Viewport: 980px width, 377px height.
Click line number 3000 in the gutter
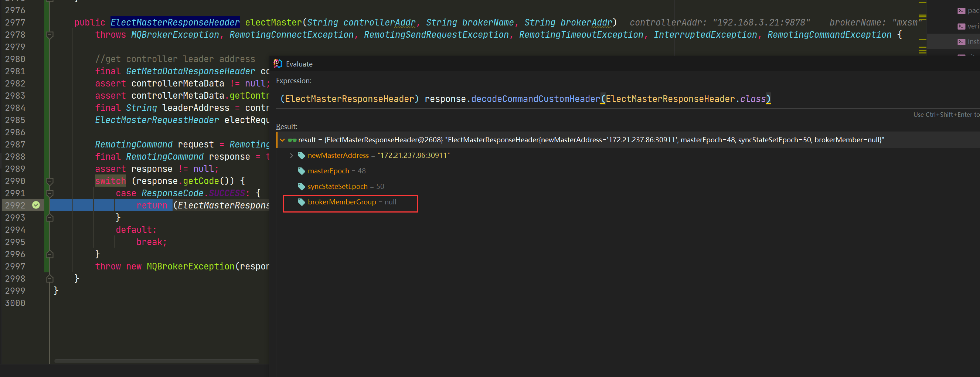tap(15, 303)
